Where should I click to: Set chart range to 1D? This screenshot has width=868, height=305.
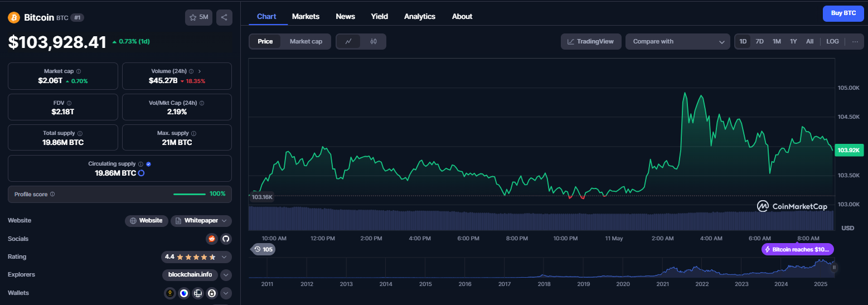pyautogui.click(x=743, y=41)
